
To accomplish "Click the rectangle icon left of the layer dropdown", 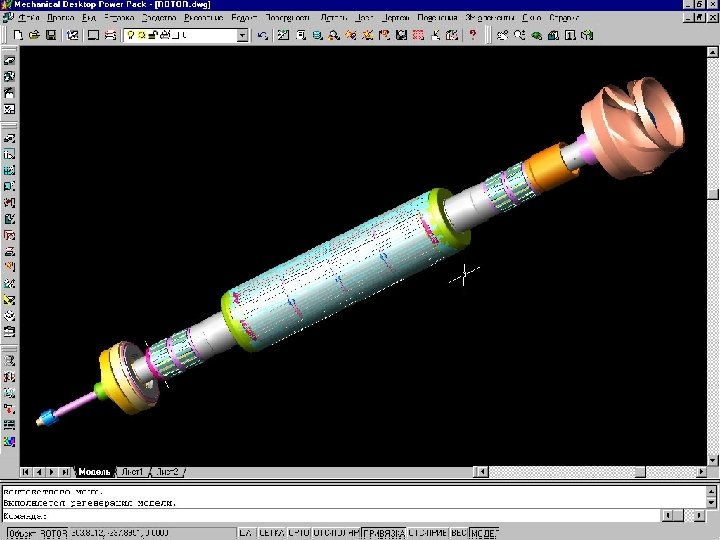I will coord(93,35).
